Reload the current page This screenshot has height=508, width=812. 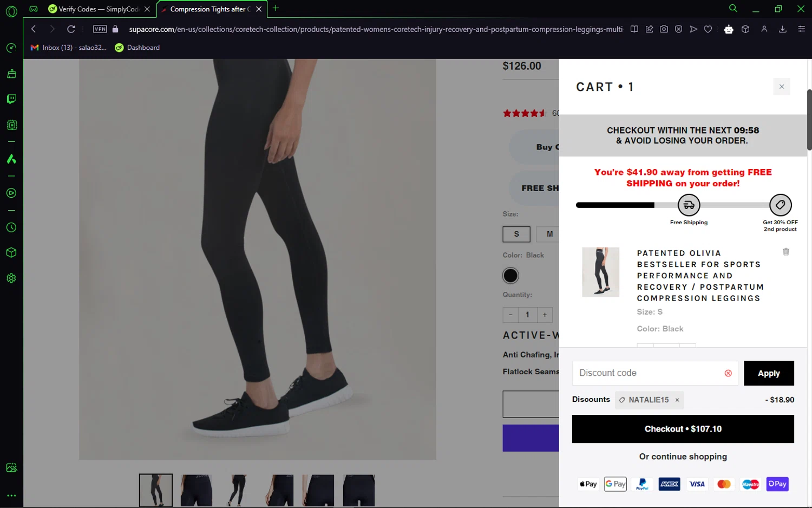71,29
